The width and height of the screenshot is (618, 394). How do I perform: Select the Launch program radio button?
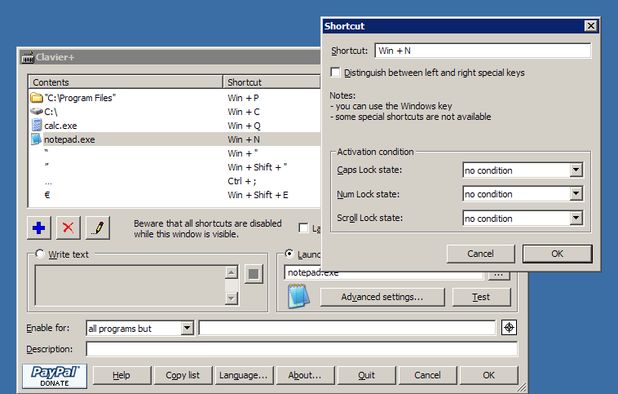(x=289, y=254)
